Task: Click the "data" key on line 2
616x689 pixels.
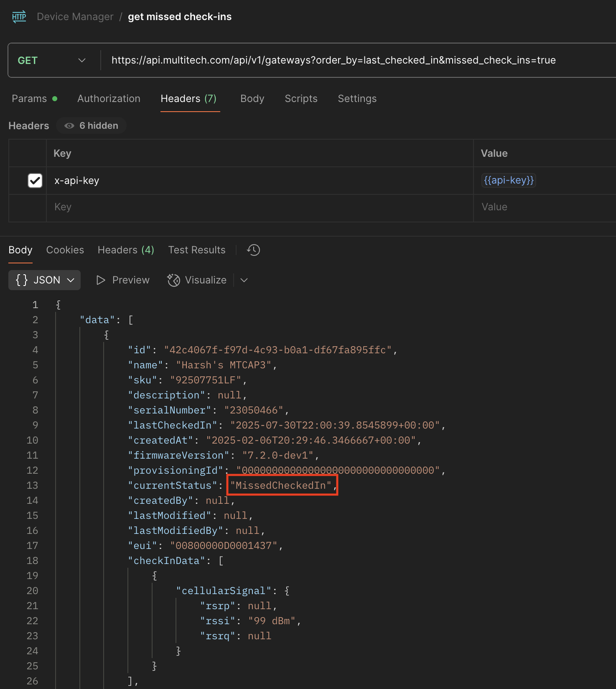Action: 97,320
